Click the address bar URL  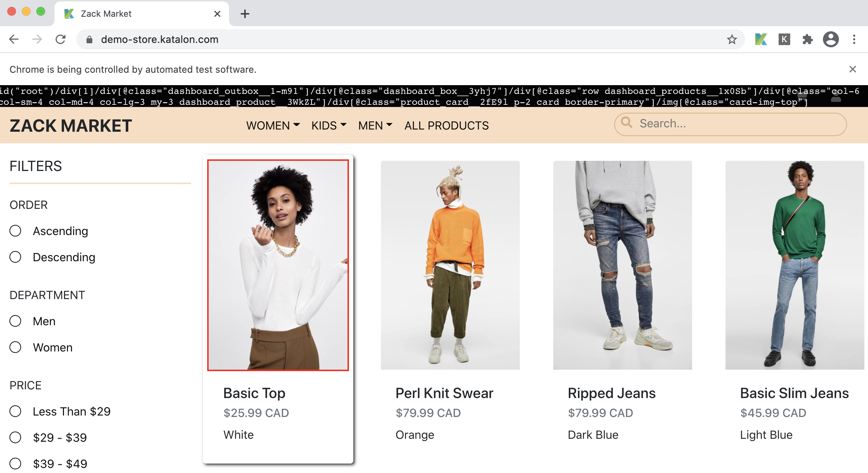point(160,39)
